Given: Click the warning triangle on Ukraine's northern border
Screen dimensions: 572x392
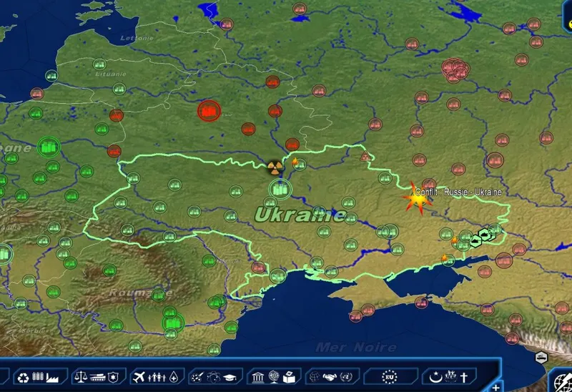Looking at the screenshot, I should coord(365,157).
